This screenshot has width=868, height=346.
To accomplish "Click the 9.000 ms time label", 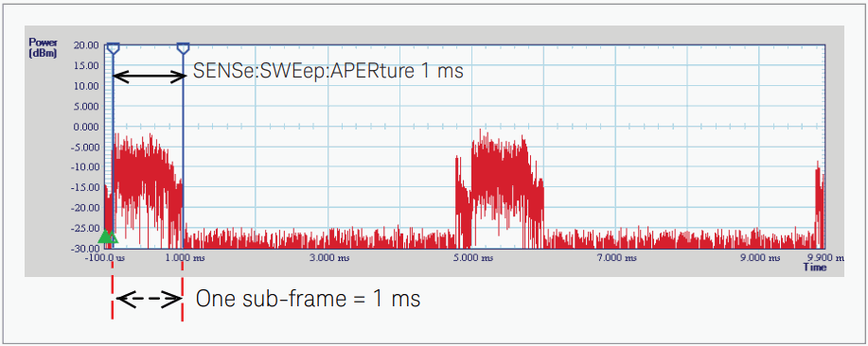I will [762, 257].
